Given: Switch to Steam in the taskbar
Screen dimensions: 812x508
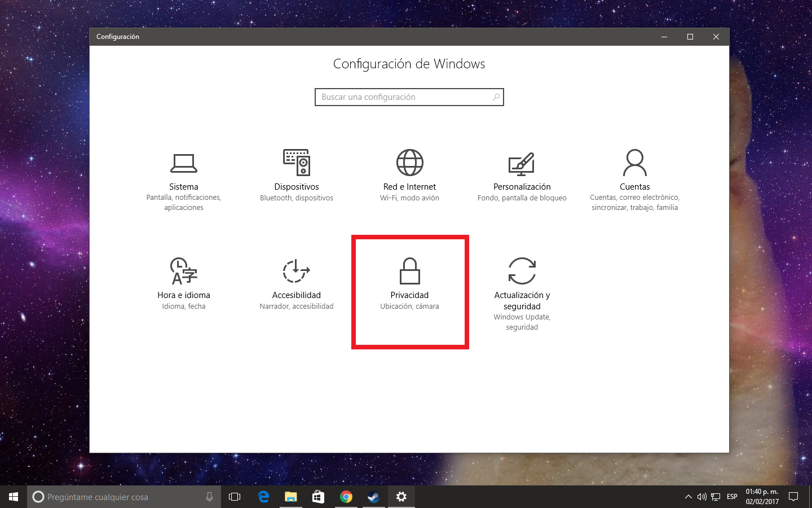Looking at the screenshot, I should tap(373, 497).
